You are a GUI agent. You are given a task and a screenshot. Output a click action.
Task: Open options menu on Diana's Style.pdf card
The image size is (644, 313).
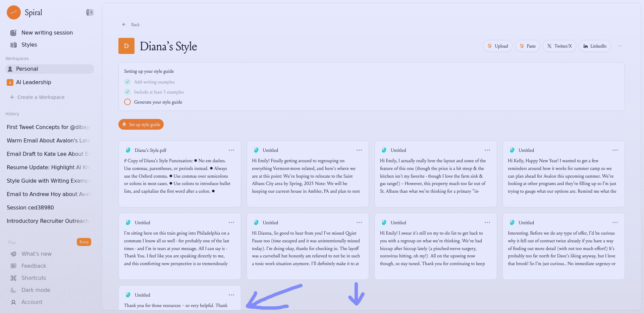tap(231, 150)
